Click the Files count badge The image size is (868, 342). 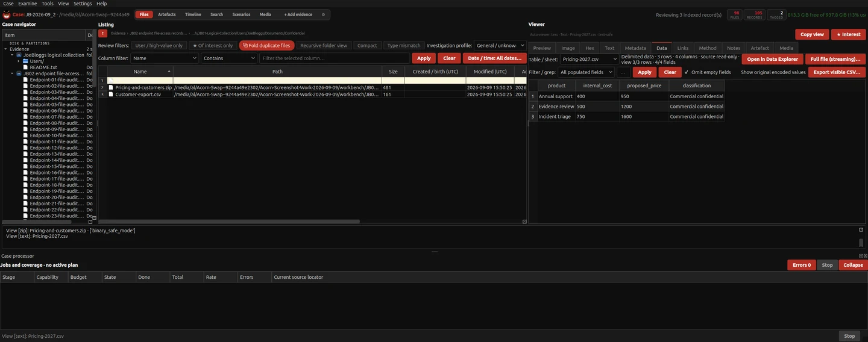click(x=734, y=14)
